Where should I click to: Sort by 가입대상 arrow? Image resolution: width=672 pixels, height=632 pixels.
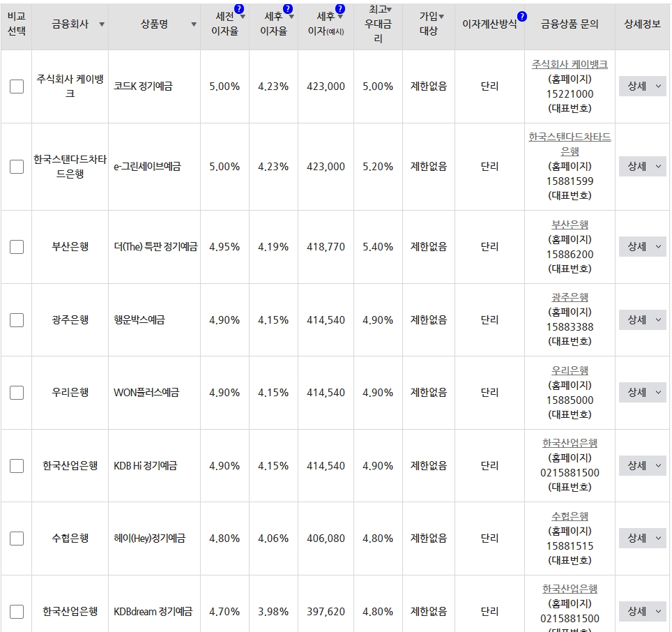441,17
